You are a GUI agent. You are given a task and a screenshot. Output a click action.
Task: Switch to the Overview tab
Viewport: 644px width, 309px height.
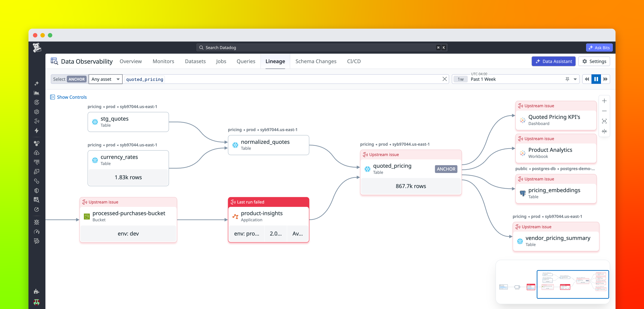[130, 61]
